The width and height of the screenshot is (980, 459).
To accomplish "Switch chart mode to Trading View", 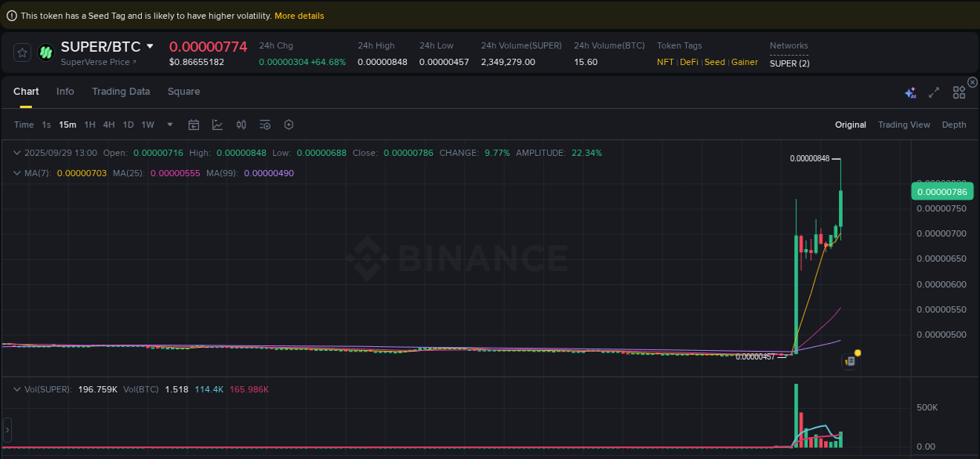I will pos(904,125).
